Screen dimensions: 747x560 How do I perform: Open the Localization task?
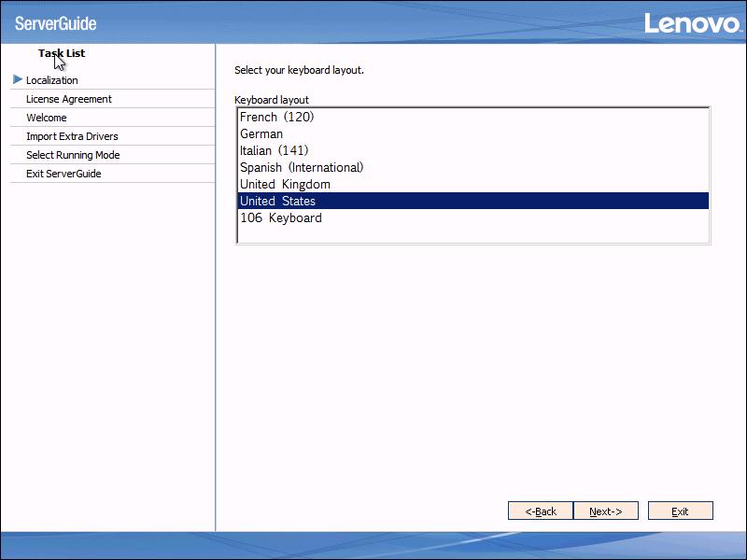[x=52, y=80]
